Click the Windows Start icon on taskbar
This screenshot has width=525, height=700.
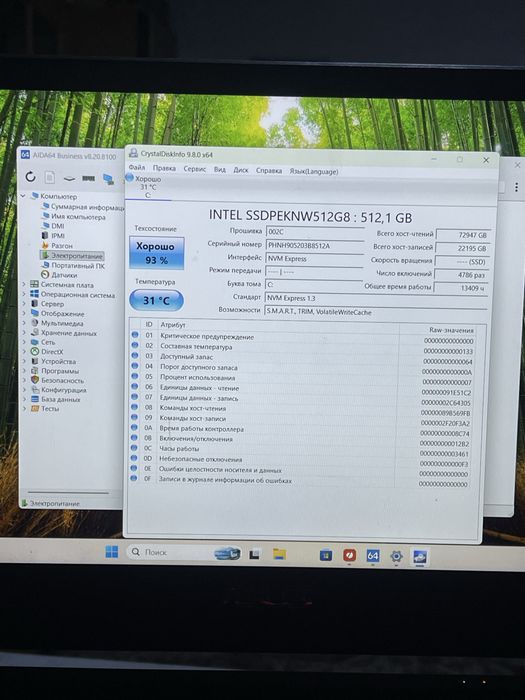(x=112, y=552)
